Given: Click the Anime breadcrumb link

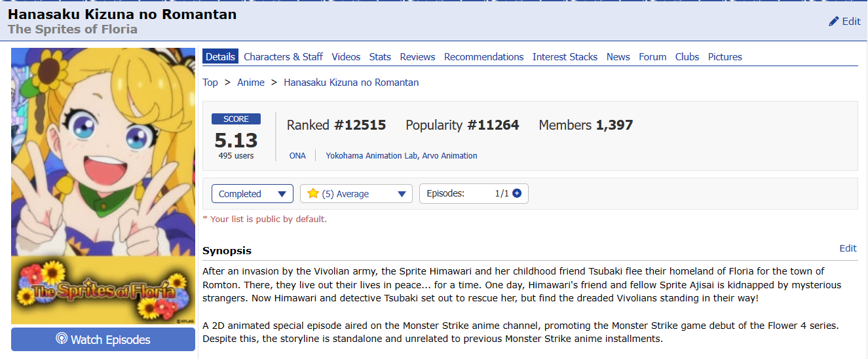Looking at the screenshot, I should click(251, 83).
